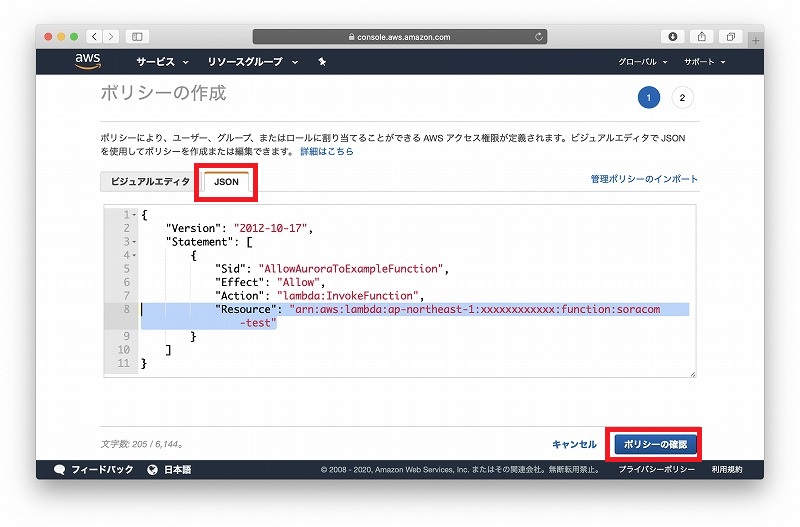This screenshot has width=800, height=527.
Task: Open the サービス services menu
Action: click(x=162, y=62)
